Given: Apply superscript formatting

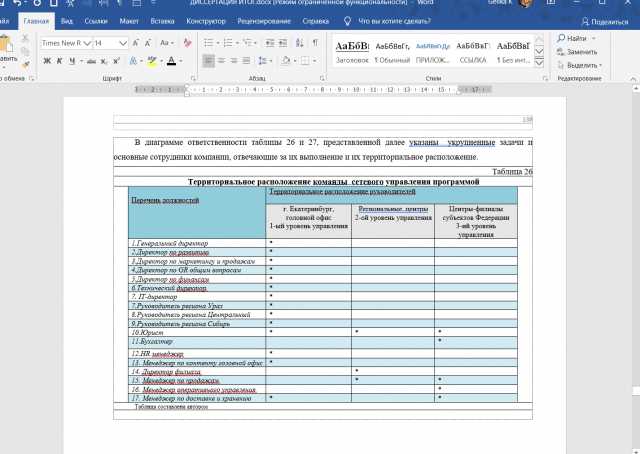Looking at the screenshot, I should coord(116,61).
